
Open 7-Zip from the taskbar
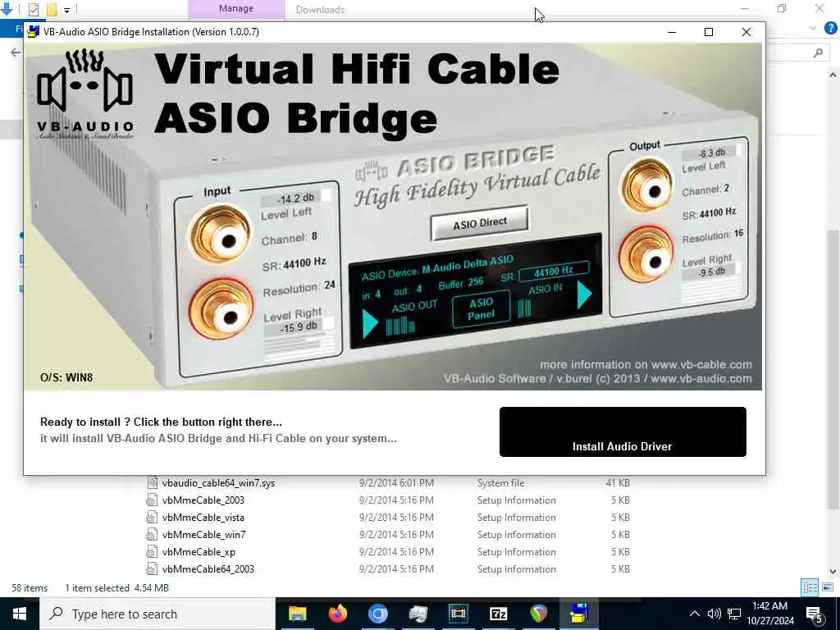tap(498, 614)
